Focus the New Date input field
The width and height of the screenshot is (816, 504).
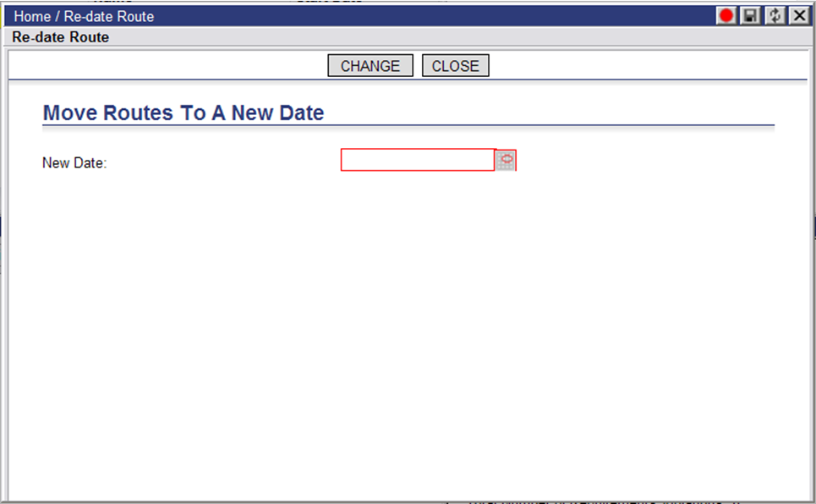418,160
